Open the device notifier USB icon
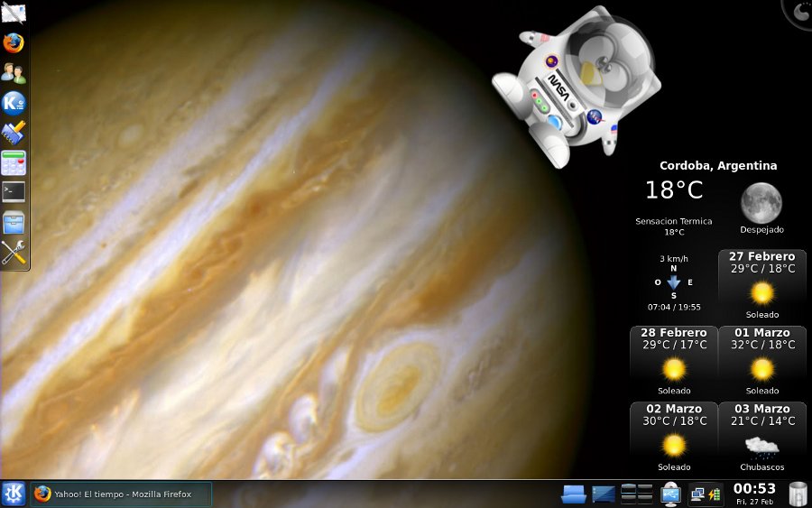Image resolution: width=812 pixels, height=508 pixels. (670, 494)
